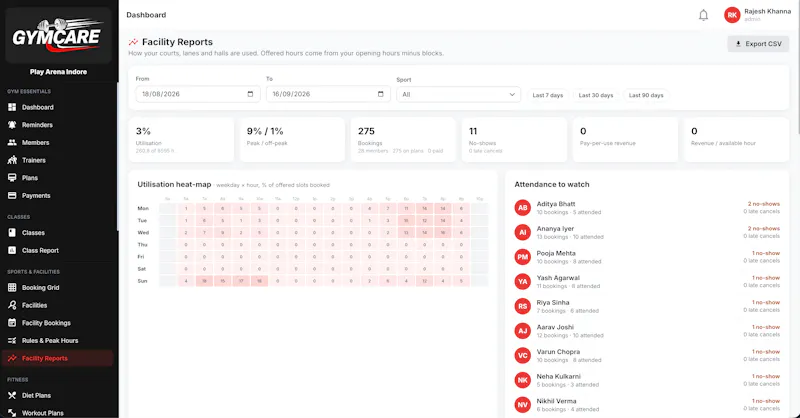Click the Payments card icon
Viewport: 800px width, 418px height.
[12, 195]
